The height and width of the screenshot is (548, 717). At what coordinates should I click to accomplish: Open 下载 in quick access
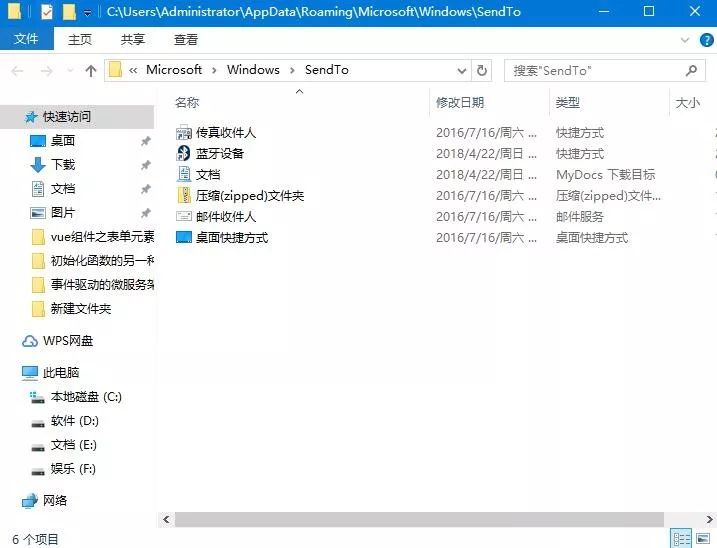click(63, 164)
